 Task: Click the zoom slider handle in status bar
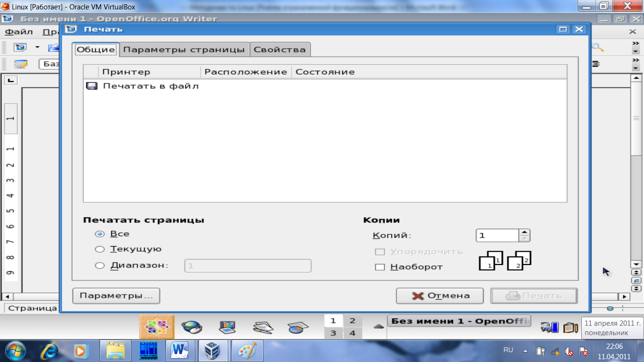[x=610, y=308]
